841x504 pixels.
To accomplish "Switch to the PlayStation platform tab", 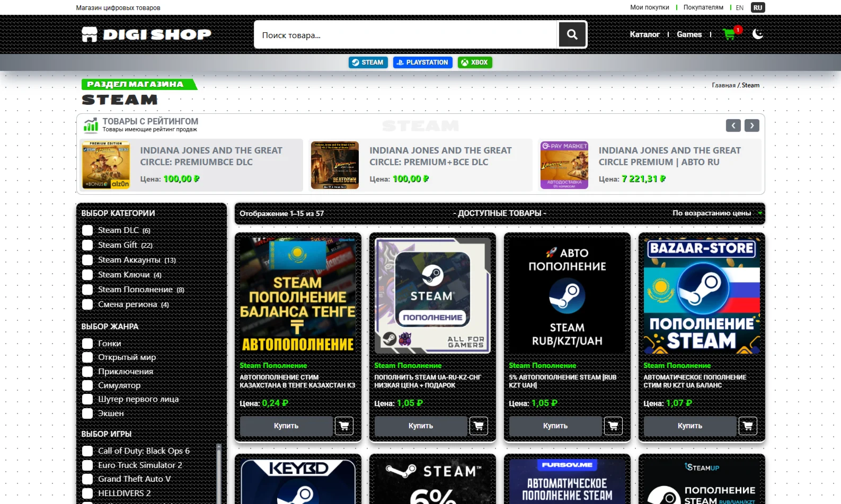I will point(423,62).
